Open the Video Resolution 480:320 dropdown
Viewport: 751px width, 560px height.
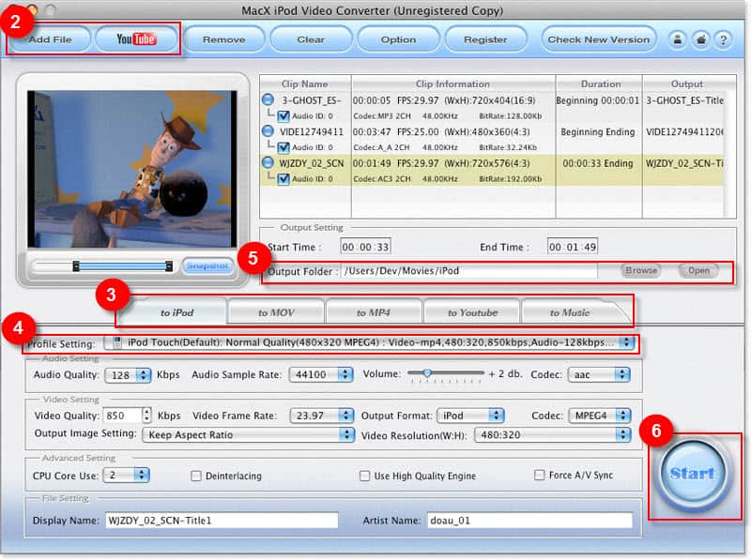552,434
